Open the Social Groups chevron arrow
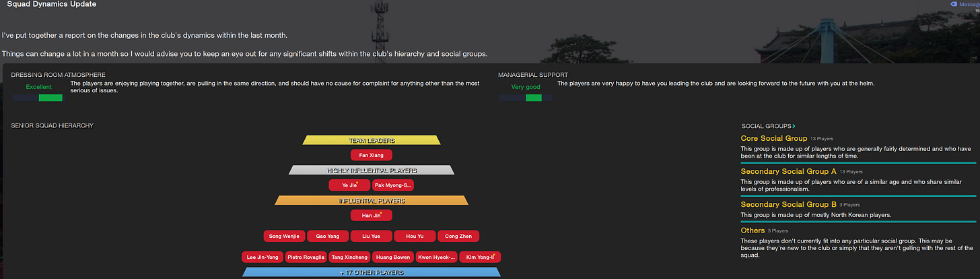This screenshot has height=279, width=980. point(794,126)
